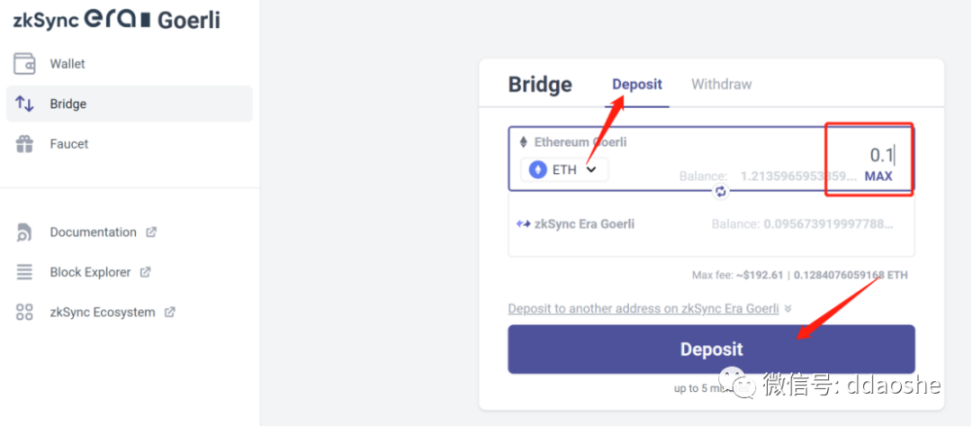Switch to the Withdraw tab
Viewport: 972px width, 427px height.
pos(721,85)
